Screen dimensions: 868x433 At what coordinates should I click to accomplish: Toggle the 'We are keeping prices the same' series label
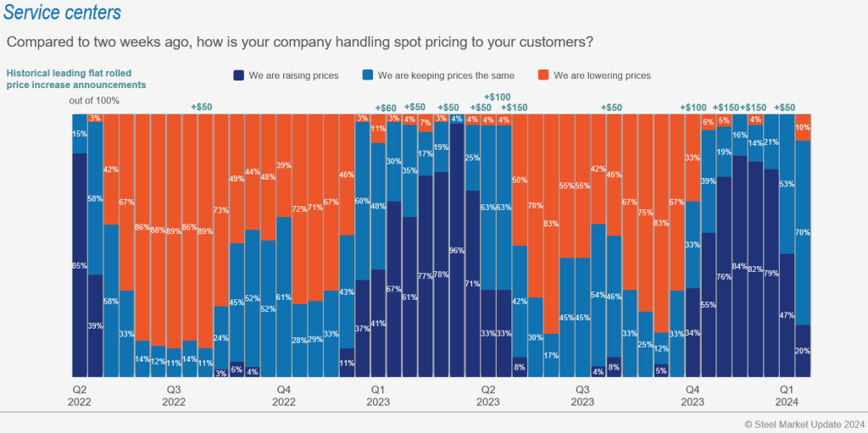click(x=443, y=75)
